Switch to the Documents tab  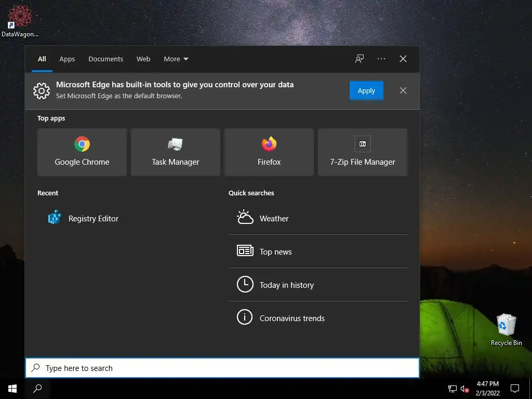click(105, 59)
